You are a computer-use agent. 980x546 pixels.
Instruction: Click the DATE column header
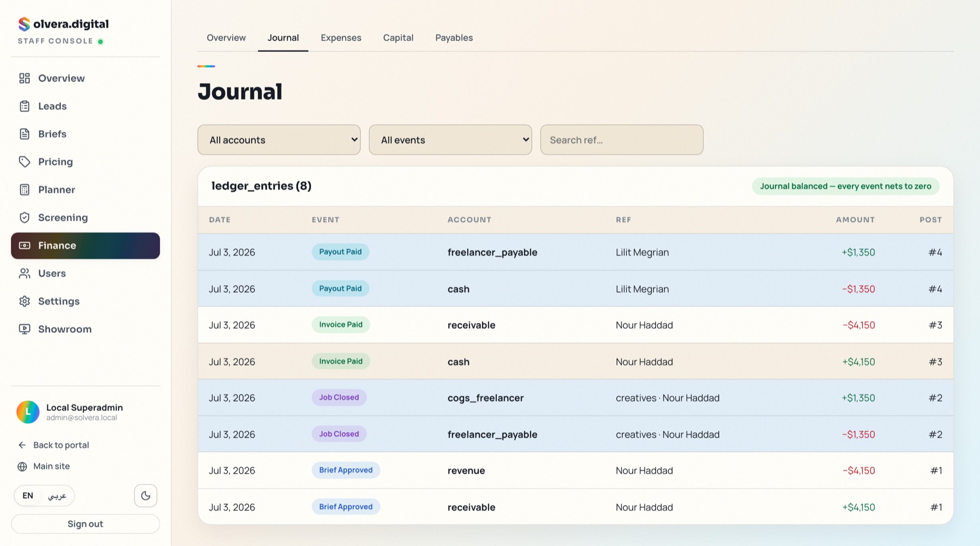pos(220,220)
